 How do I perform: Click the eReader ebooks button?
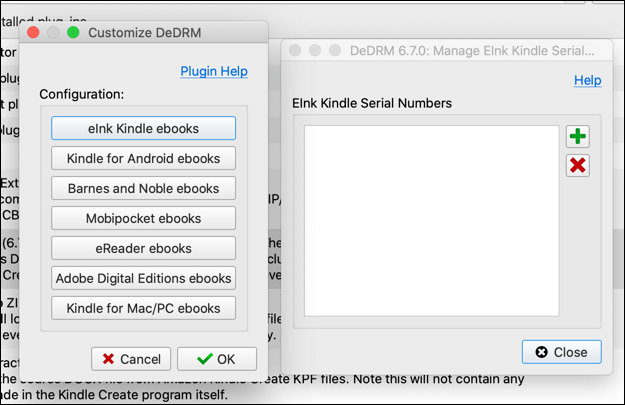click(143, 248)
